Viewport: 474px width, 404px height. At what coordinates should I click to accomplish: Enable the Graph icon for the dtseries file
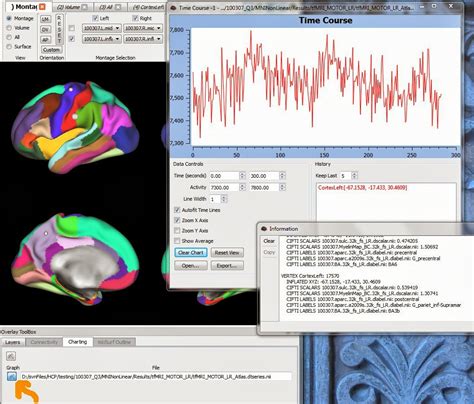click(x=12, y=376)
